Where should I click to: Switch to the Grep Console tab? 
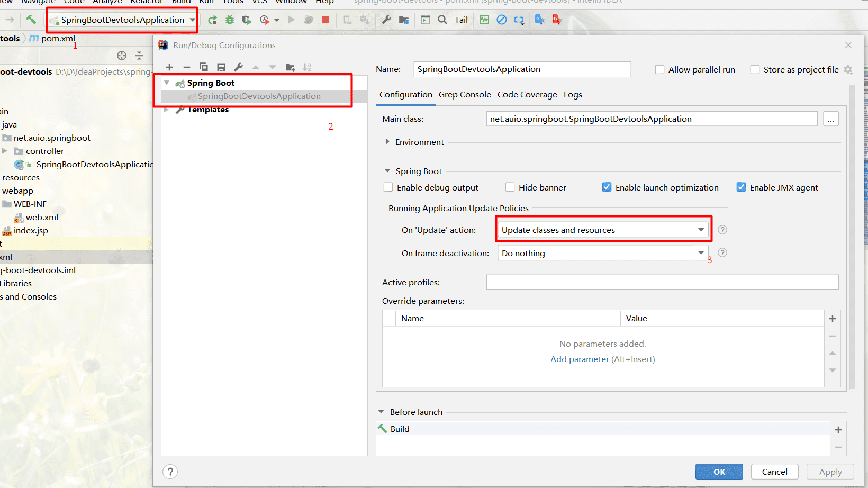click(465, 94)
